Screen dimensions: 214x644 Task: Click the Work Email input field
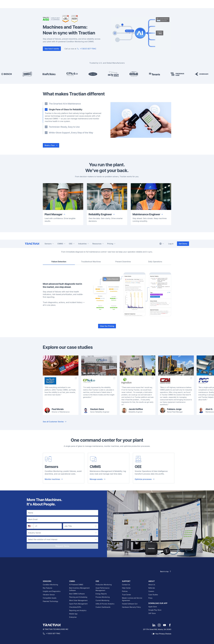[62, 519]
